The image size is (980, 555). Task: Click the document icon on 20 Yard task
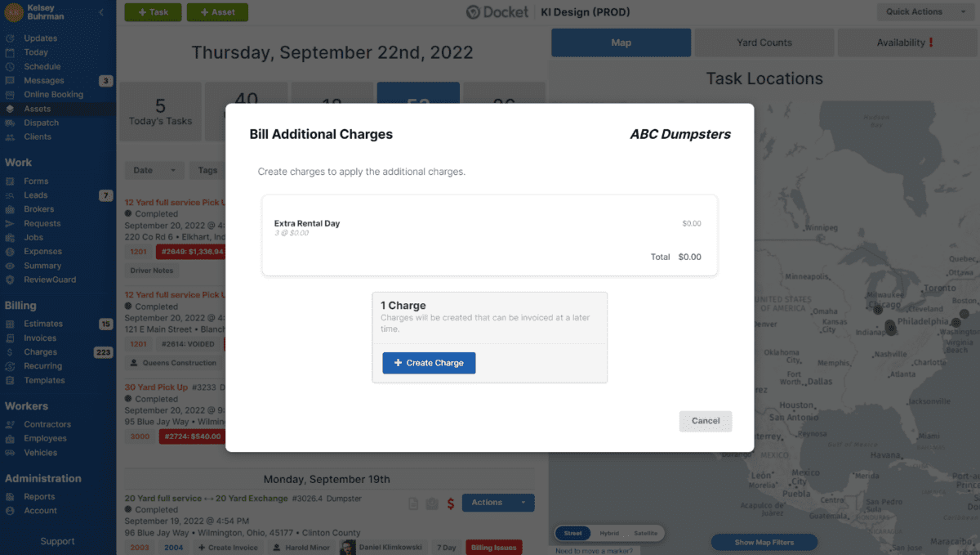414,504
